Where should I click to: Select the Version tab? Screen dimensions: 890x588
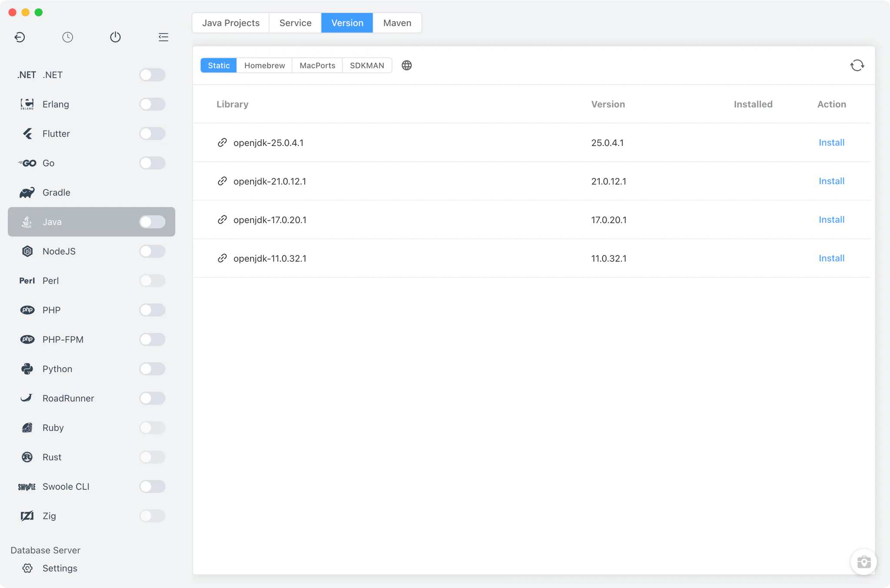point(347,23)
